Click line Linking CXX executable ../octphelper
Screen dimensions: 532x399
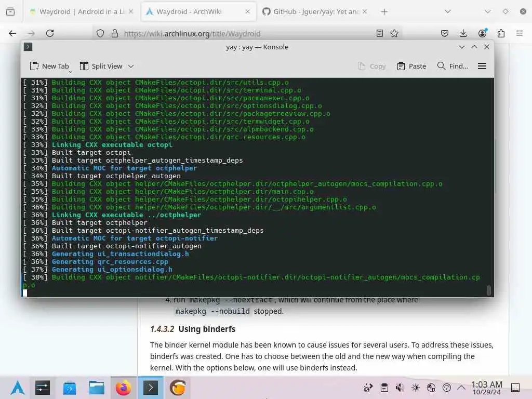pyautogui.click(x=126, y=215)
